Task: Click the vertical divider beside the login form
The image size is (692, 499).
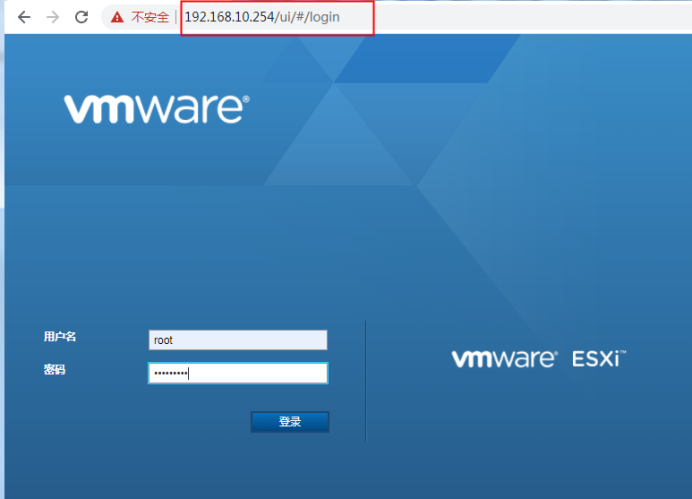Action: click(366, 380)
